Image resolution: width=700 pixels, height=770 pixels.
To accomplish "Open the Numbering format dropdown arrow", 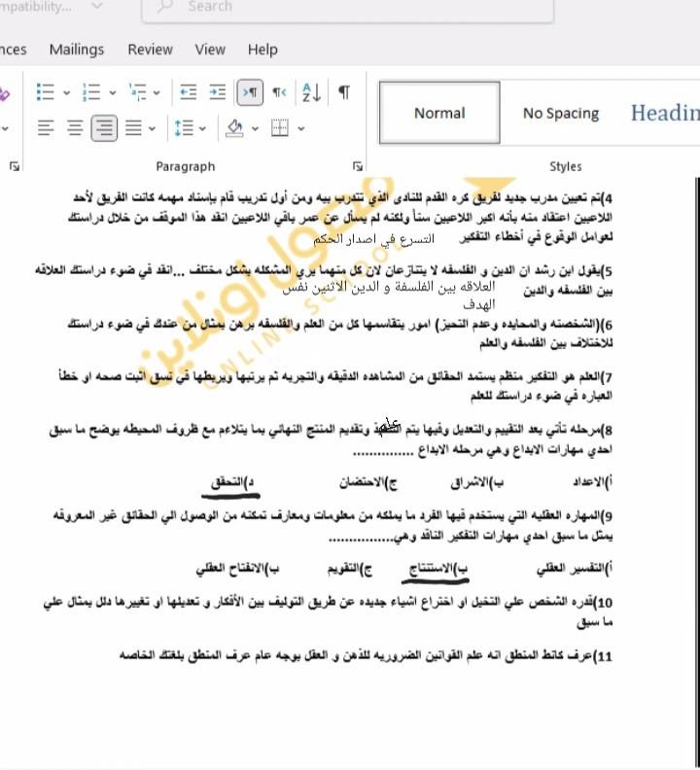I will click(113, 92).
